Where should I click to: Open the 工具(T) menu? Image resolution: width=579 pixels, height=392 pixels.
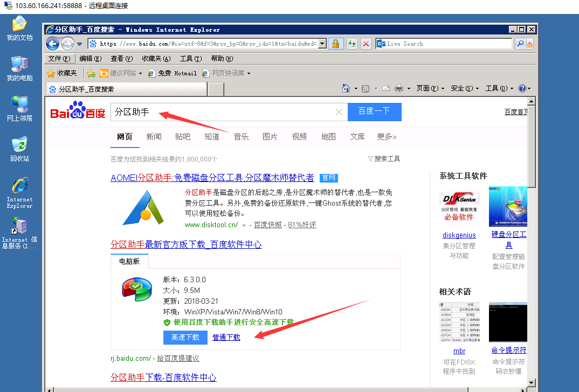[x=191, y=59]
